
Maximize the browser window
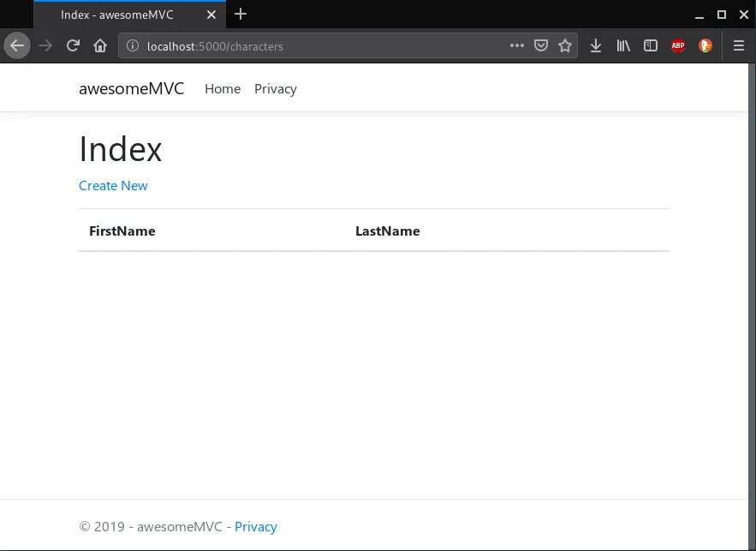coord(721,15)
